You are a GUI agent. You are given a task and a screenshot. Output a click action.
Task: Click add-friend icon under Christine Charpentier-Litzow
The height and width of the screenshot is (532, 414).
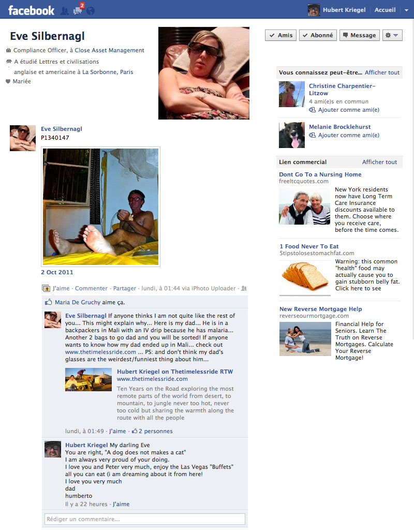pos(312,110)
